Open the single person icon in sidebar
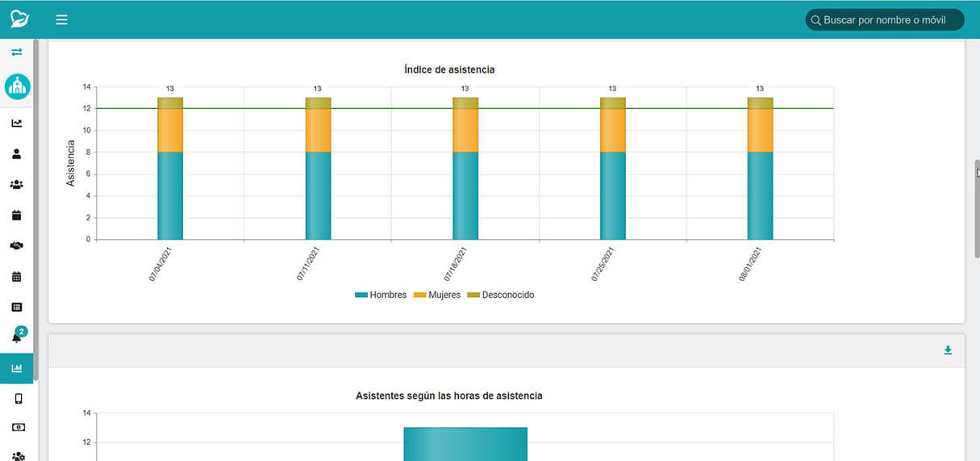This screenshot has height=461, width=980. [x=17, y=154]
